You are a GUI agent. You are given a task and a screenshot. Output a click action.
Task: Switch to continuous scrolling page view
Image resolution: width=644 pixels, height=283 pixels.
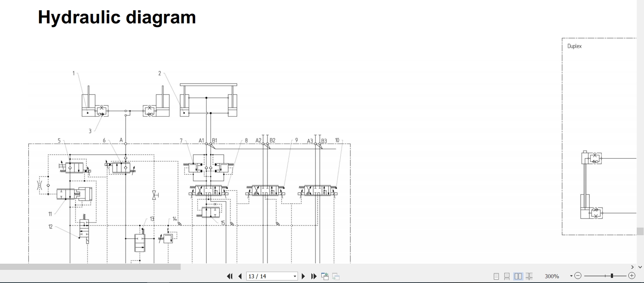(507, 276)
